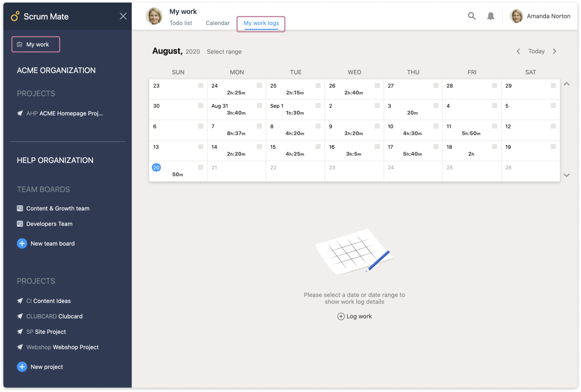This screenshot has width=581, height=392.
Task: Check the box on August 24
Action: click(259, 85)
